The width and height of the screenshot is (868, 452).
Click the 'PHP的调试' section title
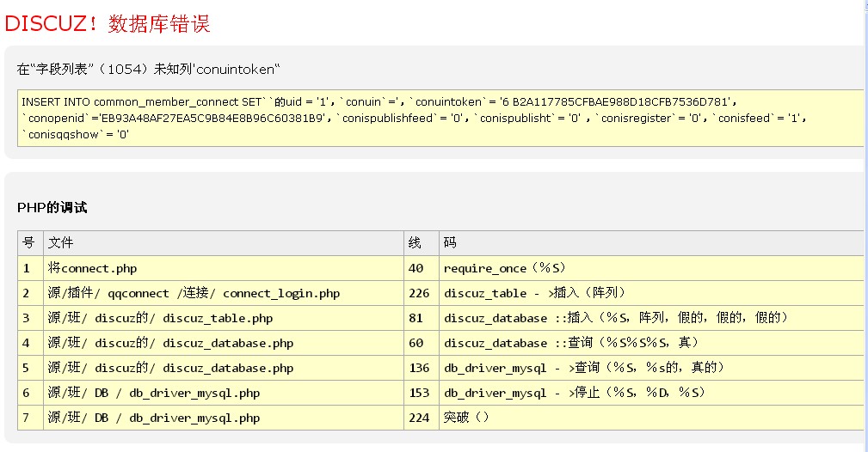point(52,207)
